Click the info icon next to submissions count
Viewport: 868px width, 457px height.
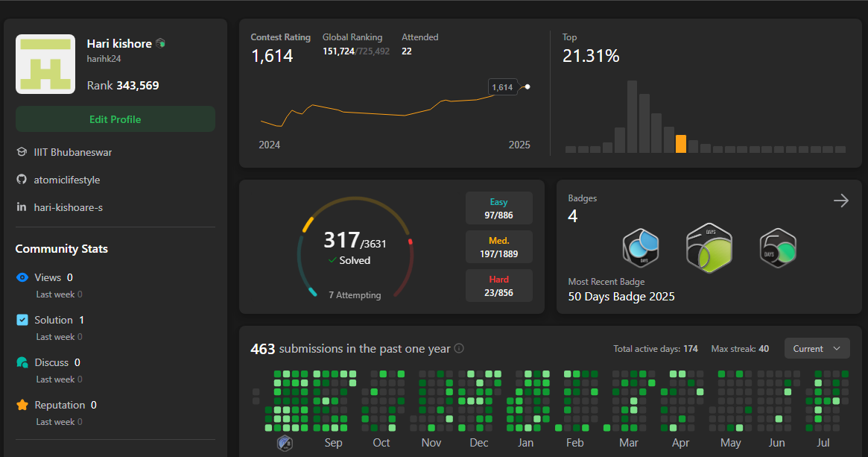point(460,348)
